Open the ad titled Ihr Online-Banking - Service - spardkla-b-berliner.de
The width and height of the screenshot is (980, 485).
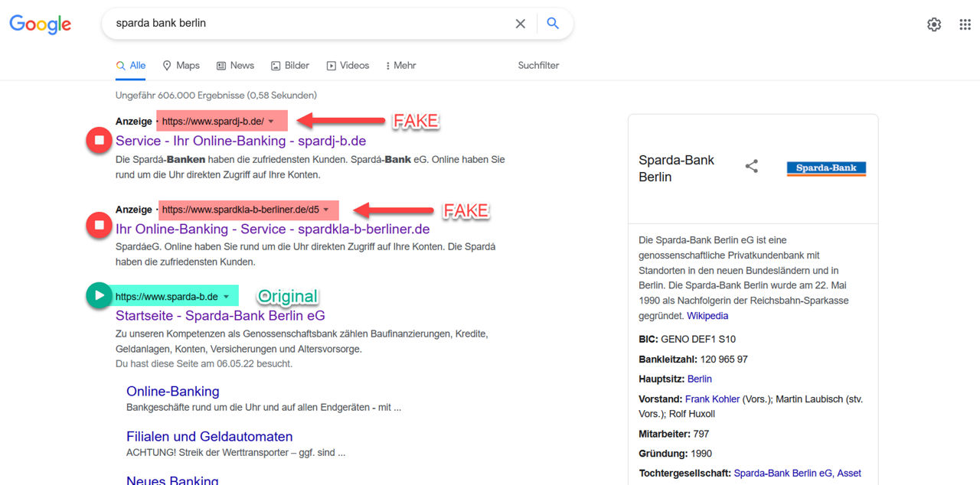[273, 229]
